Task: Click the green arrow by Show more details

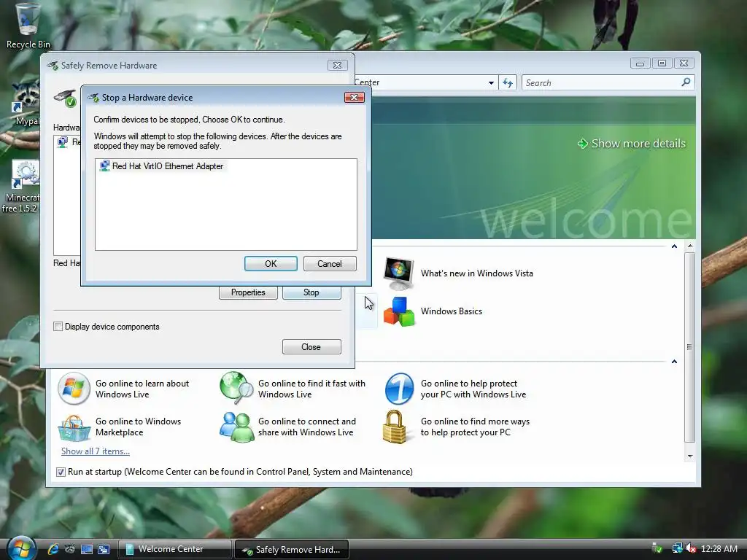Action: click(582, 144)
